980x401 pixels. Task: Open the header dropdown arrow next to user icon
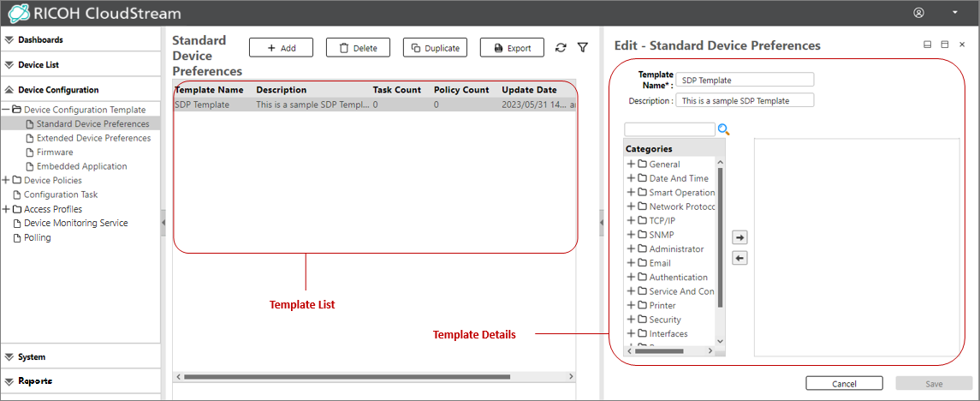pos(955,13)
